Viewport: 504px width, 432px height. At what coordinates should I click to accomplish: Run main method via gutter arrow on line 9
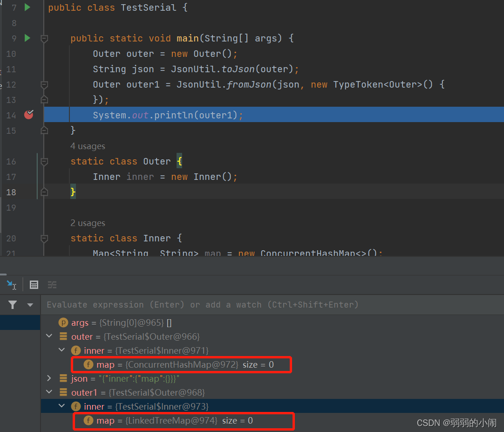point(27,38)
